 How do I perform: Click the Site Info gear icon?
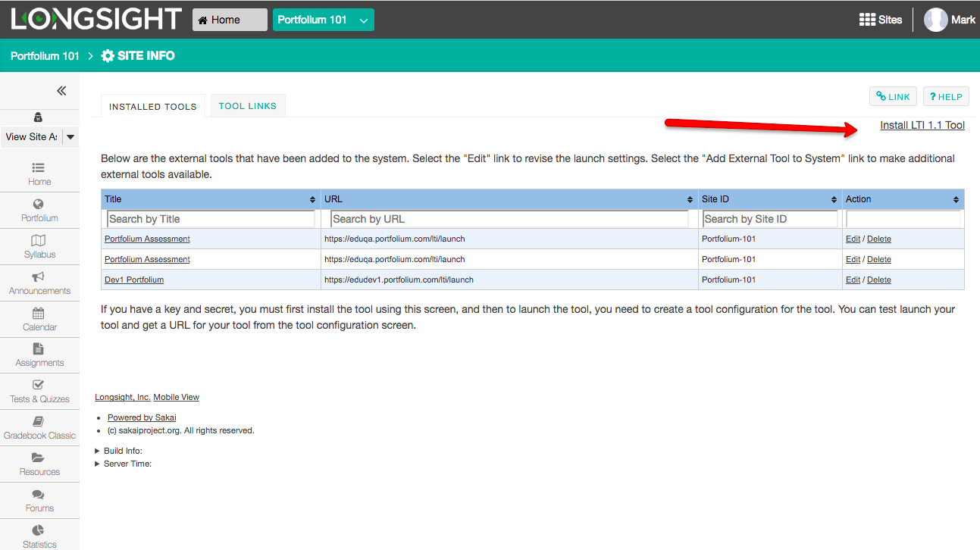tap(108, 55)
